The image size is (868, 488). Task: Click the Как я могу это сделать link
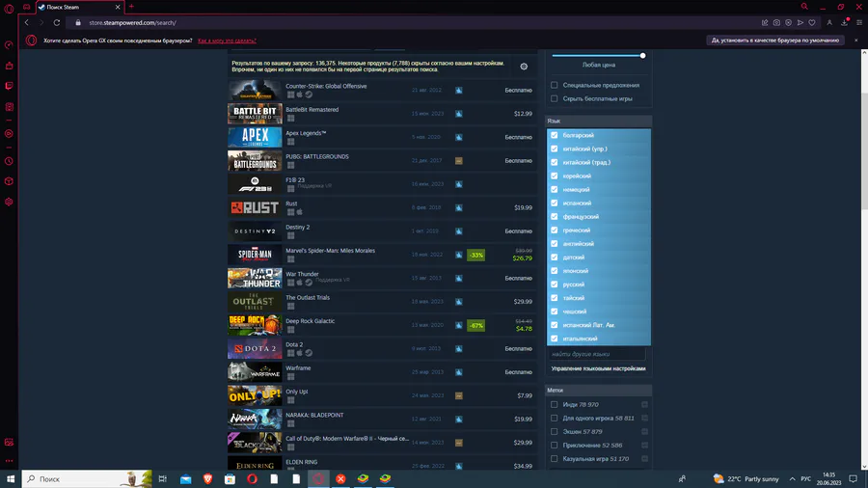pos(227,41)
